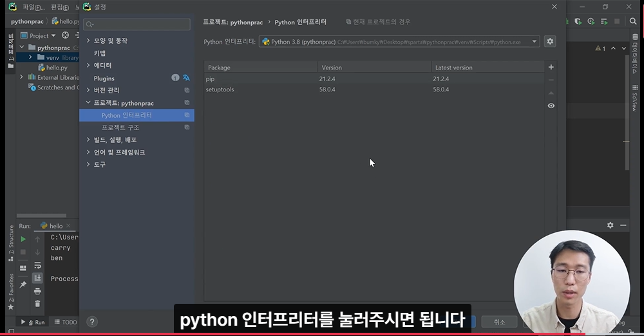
Task: Click the scroll to end icon in Run panel
Action: coord(37,278)
